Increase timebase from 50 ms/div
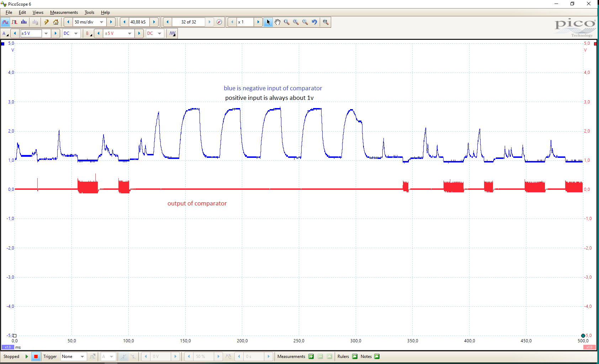This screenshot has width=599, height=364. [111, 22]
